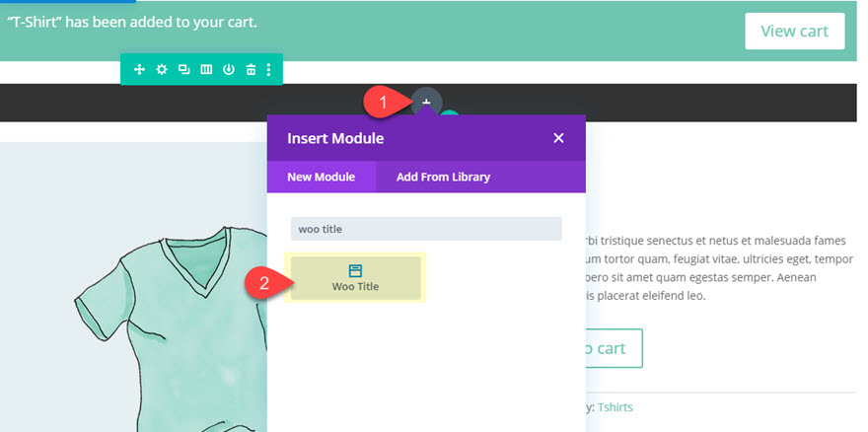This screenshot has height=432, width=868.
Task: Insert the Woo Title module
Action: pos(356,278)
